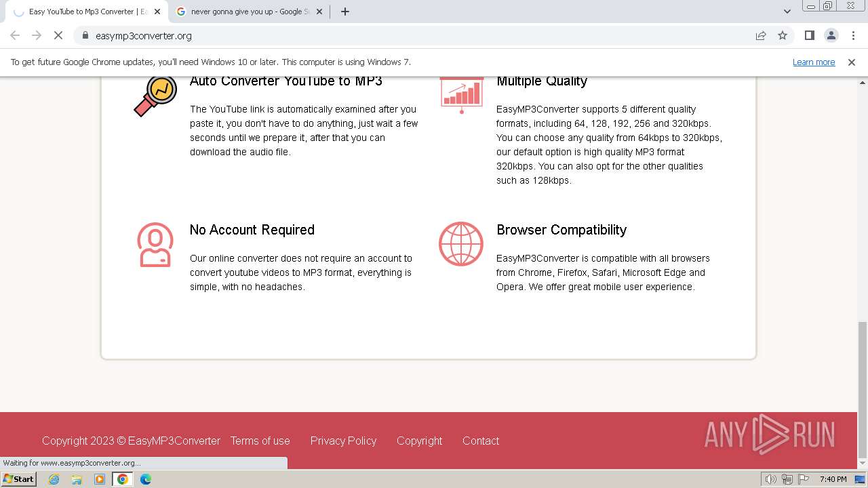The height and width of the screenshot is (488, 868).
Task: Bookmark this page with the star
Action: pyautogui.click(x=783, y=35)
